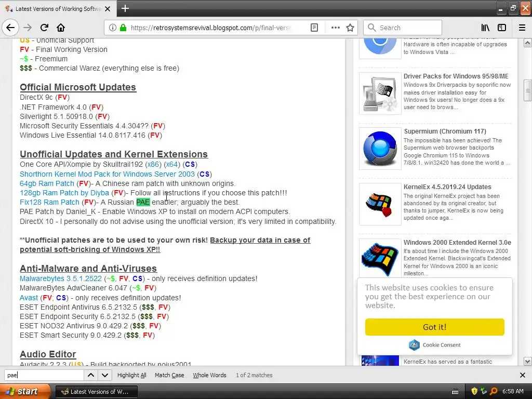
Task: Click the Official Microsoft Updates heading
Action: point(78,87)
